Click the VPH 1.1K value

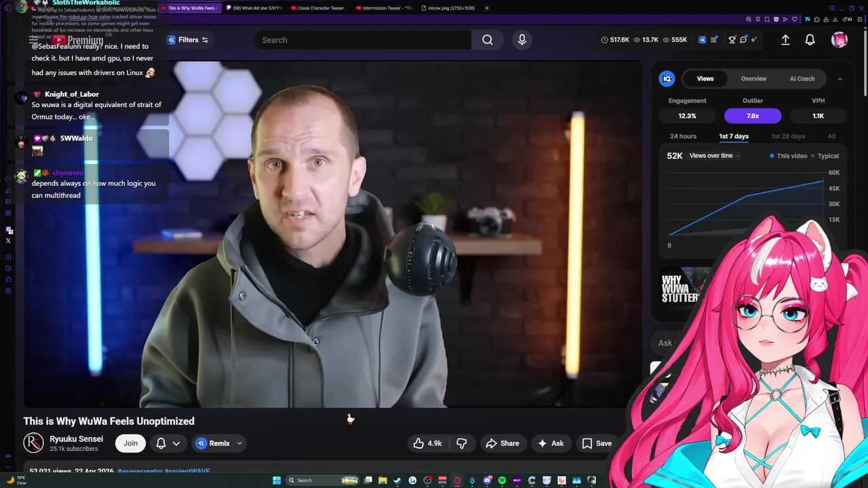coord(818,116)
